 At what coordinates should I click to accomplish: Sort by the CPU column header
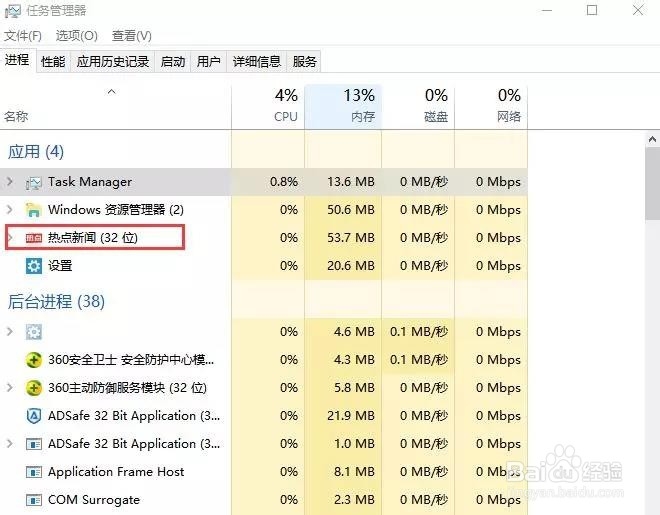click(268, 107)
